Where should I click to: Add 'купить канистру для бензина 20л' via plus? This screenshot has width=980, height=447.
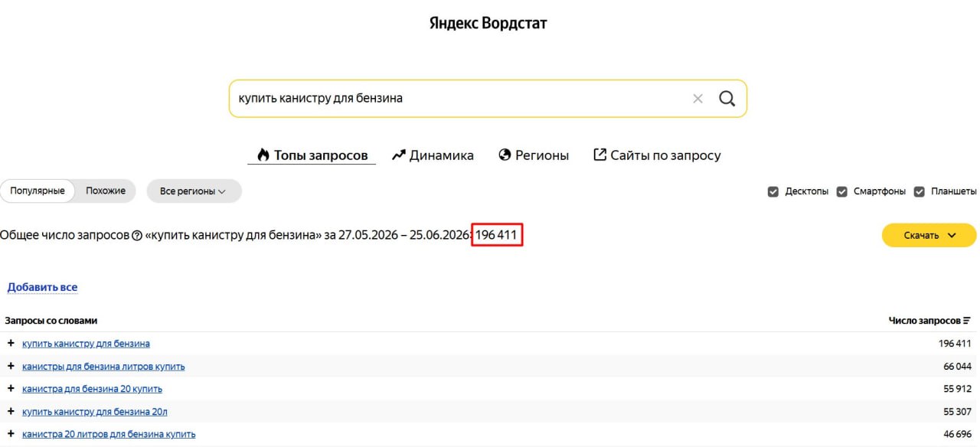[11, 411]
